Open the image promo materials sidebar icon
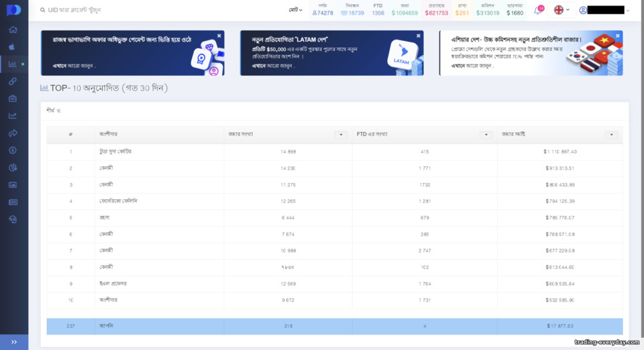 (13, 184)
